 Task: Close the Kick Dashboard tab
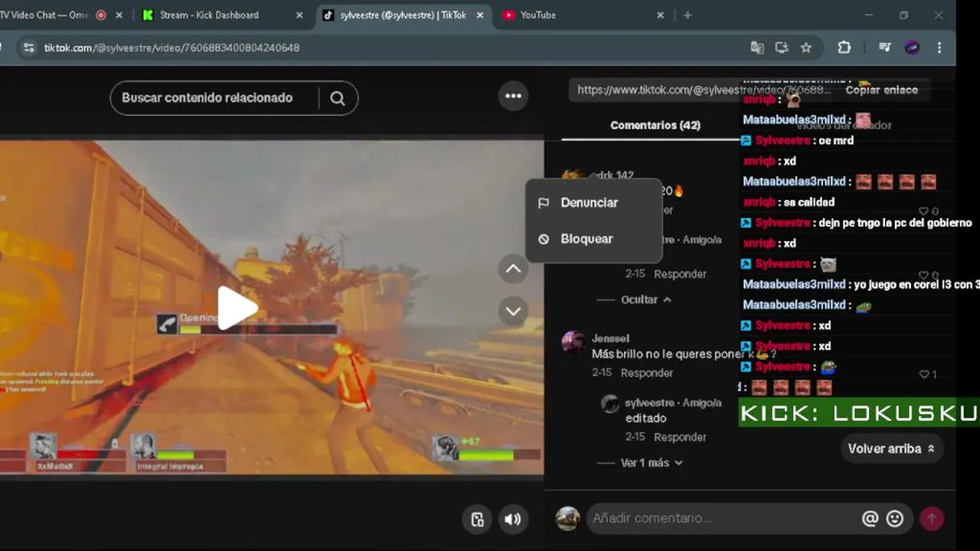click(x=299, y=15)
